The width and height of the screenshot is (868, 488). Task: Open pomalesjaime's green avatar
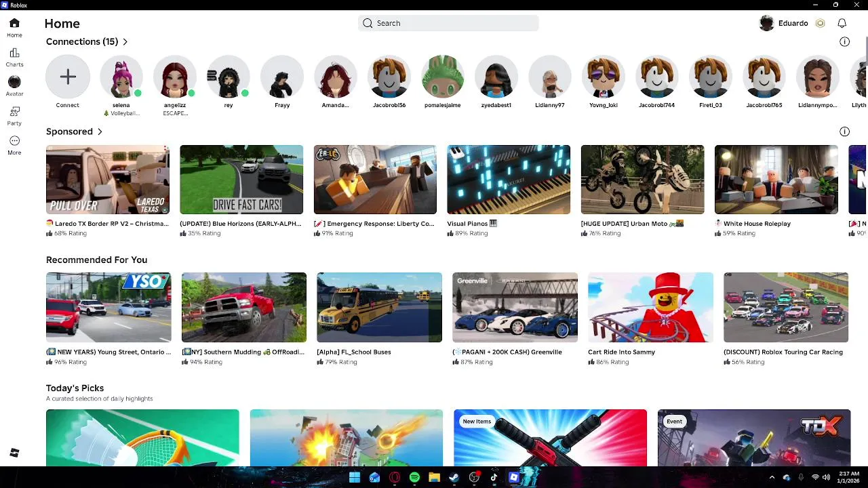(x=443, y=77)
